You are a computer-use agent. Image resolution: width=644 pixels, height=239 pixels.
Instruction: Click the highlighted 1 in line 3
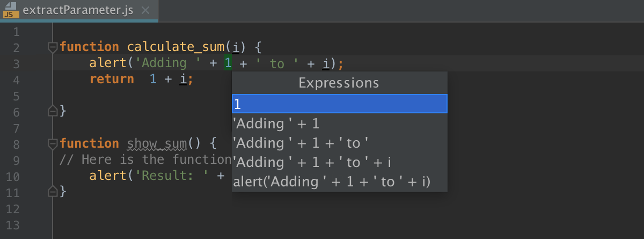[x=228, y=63]
